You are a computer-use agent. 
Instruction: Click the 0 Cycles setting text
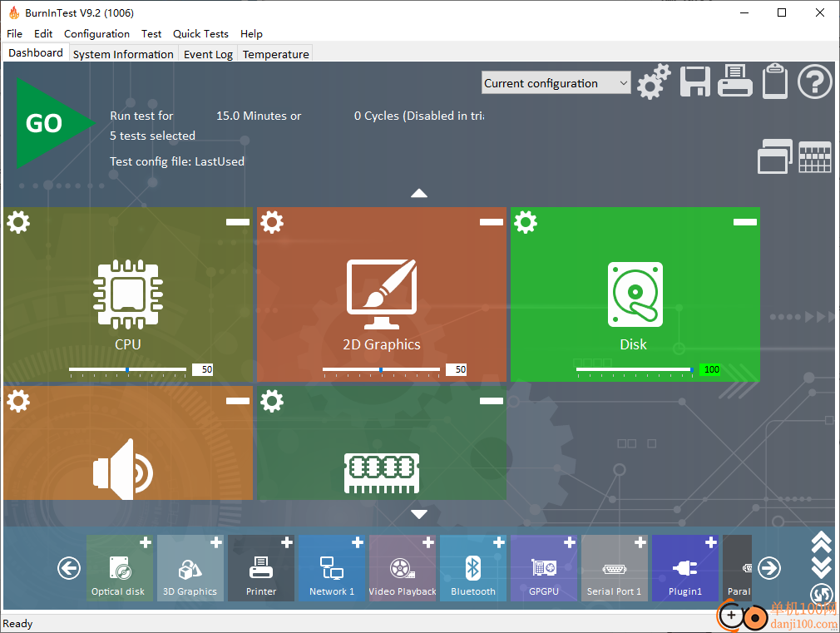click(x=419, y=116)
